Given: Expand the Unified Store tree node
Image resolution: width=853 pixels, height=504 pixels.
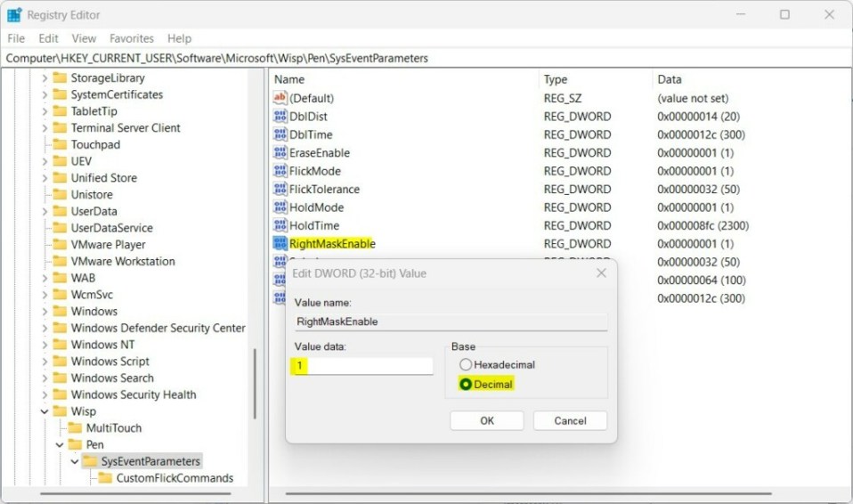Looking at the screenshot, I should pos(45,178).
